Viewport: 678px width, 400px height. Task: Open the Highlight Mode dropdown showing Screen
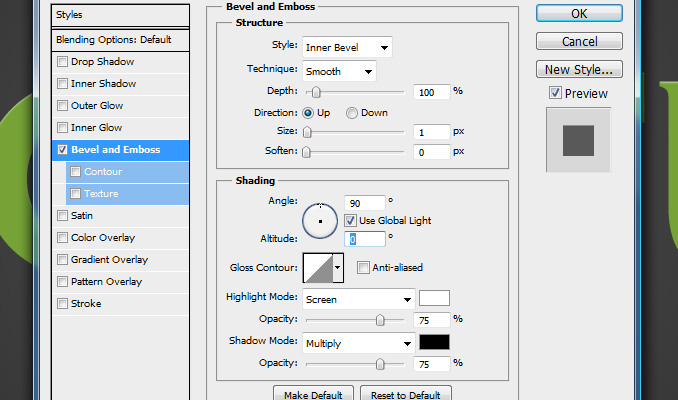[358, 299]
